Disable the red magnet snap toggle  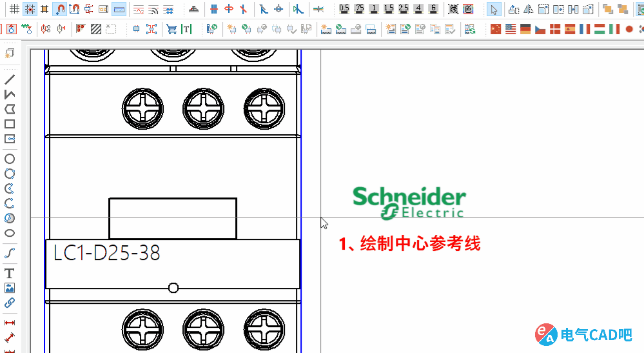point(60,9)
